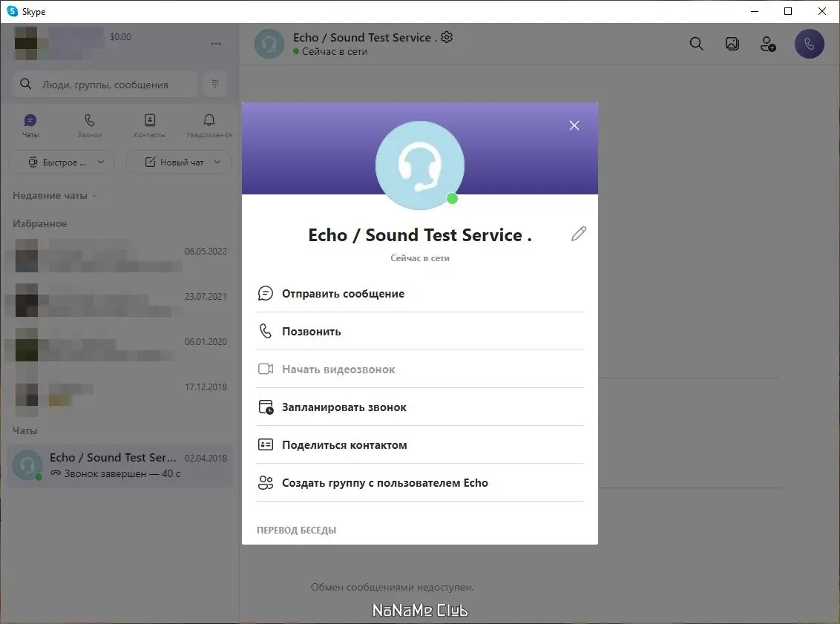Start audio call with purple phone button
The image size is (840, 624).
[809, 44]
